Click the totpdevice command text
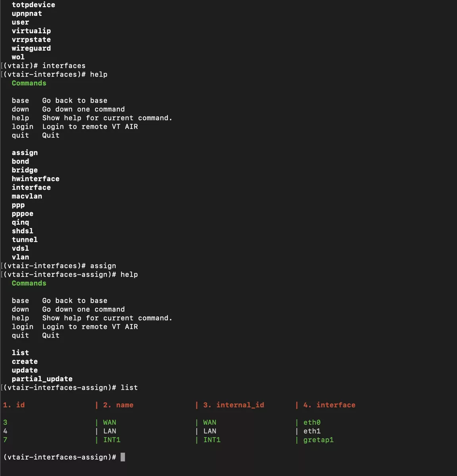457x476 pixels. click(x=34, y=5)
